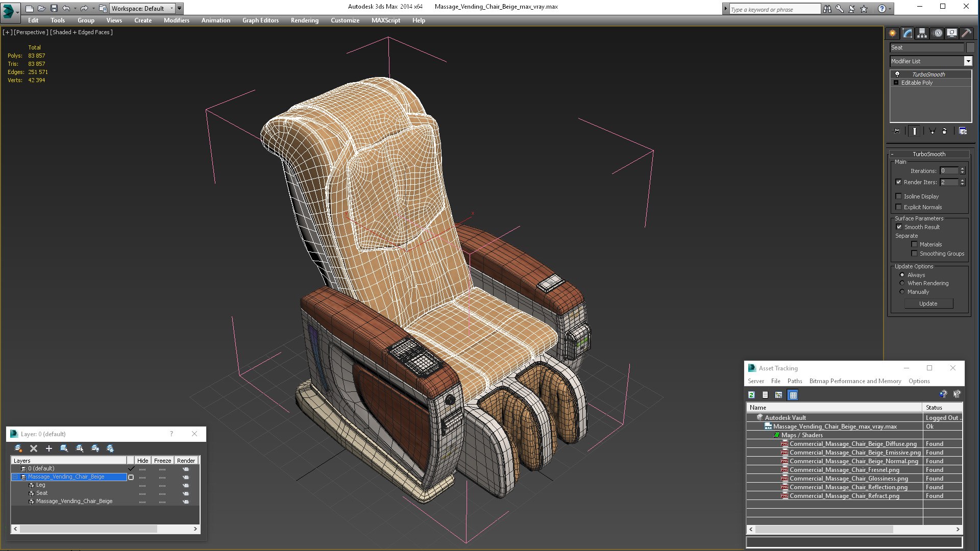
Task: Check Separate by Materials
Action: point(914,244)
